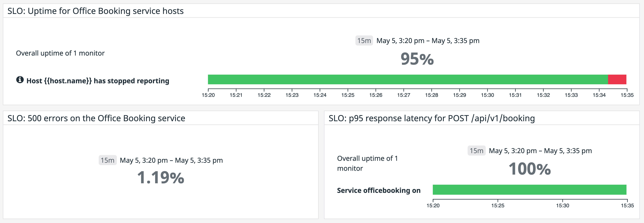Click Overall uptime of 1 monitor text
The width and height of the screenshot is (644, 223).
60,53
